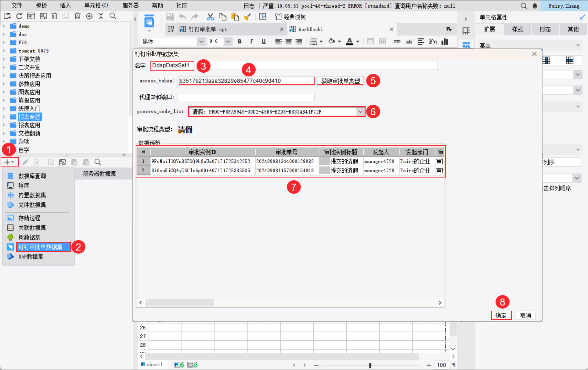The height and width of the screenshot is (370, 588).
Task: Click the formula Fx icon
Action: click(x=432, y=42)
